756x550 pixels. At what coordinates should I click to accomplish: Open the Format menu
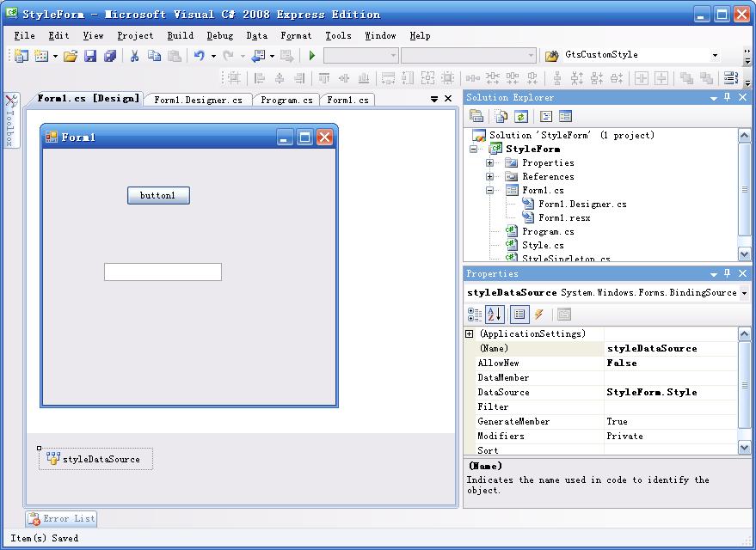click(x=296, y=35)
